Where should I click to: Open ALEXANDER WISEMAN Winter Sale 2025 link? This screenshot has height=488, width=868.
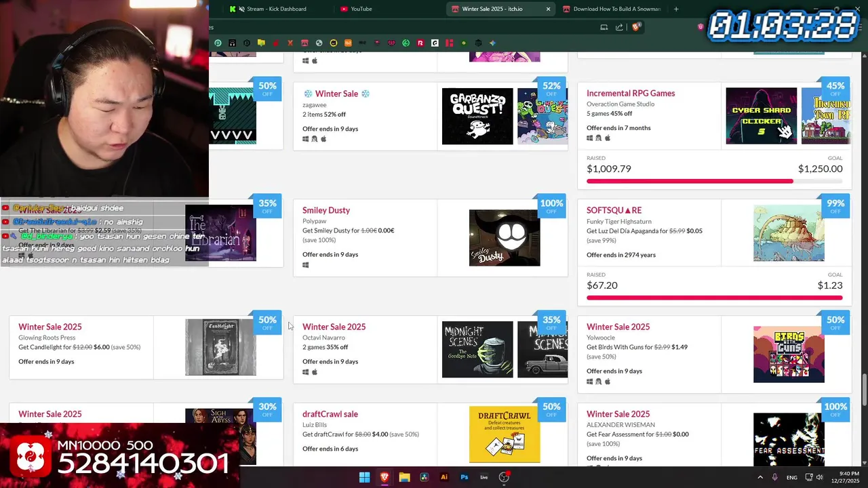pyautogui.click(x=618, y=414)
